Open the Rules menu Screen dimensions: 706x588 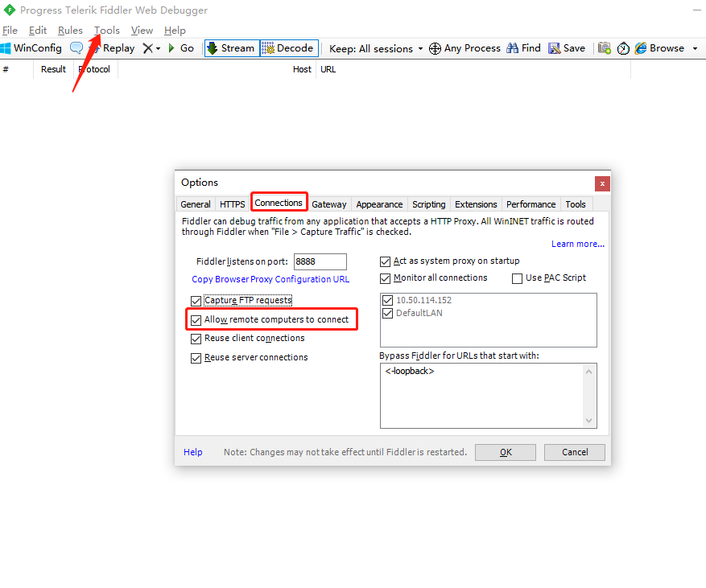(x=70, y=30)
